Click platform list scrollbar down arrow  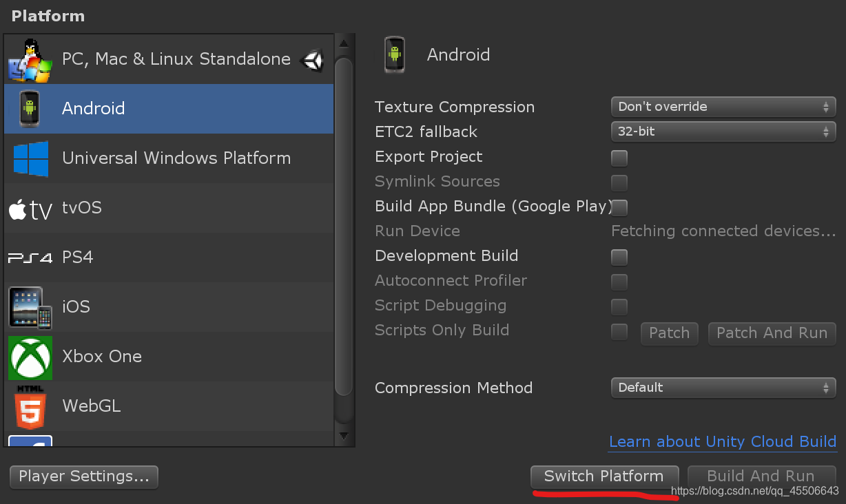coord(344,436)
